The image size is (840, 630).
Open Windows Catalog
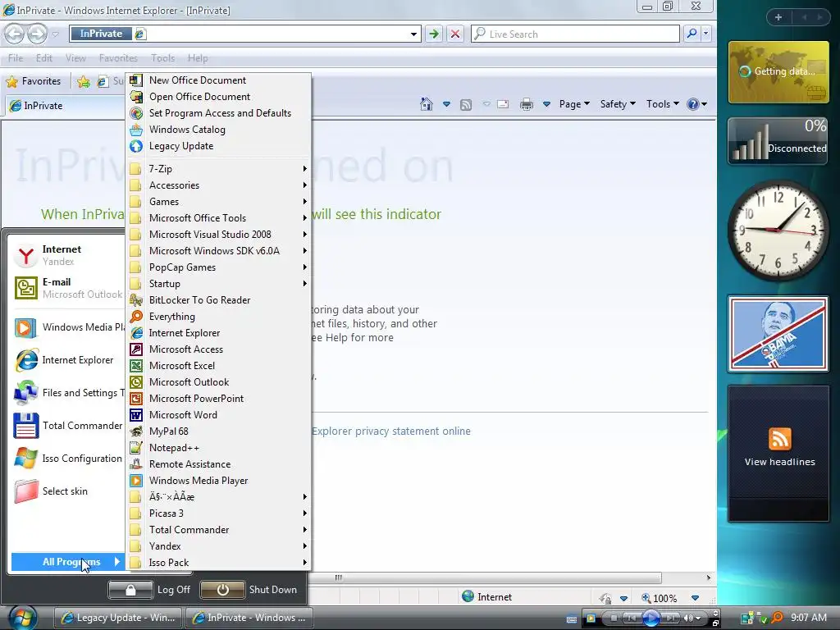(218, 130)
